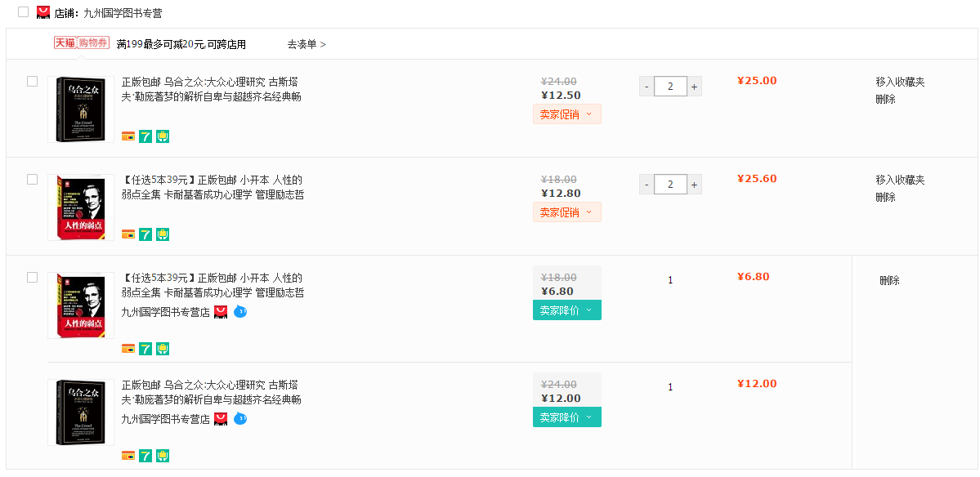Increase quantity of the ¥12.50 乌合之众 item
This screenshot has height=477, width=980.
point(694,87)
